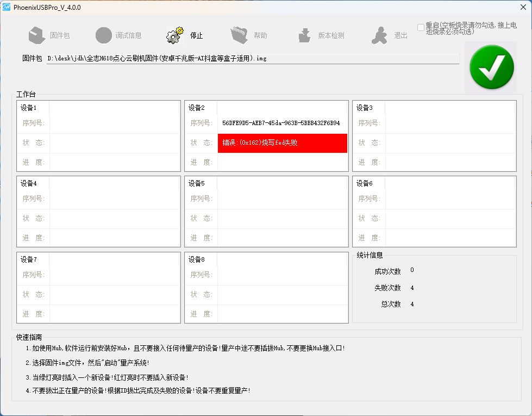The height and width of the screenshot is (416, 532).
Task: Click quick guide step 3 about green light
Action: pyautogui.click(x=107, y=377)
